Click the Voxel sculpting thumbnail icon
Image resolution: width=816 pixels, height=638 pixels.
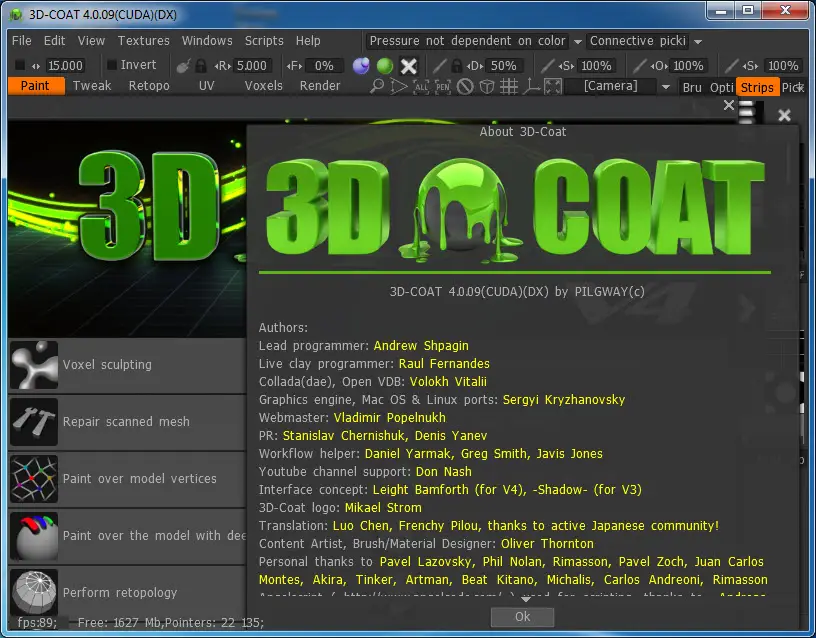(x=34, y=365)
